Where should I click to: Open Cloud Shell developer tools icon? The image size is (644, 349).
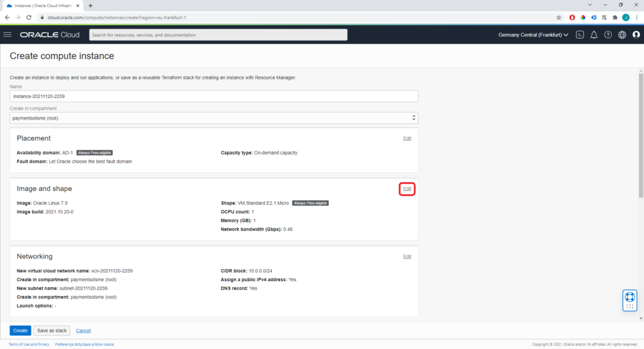click(x=580, y=35)
